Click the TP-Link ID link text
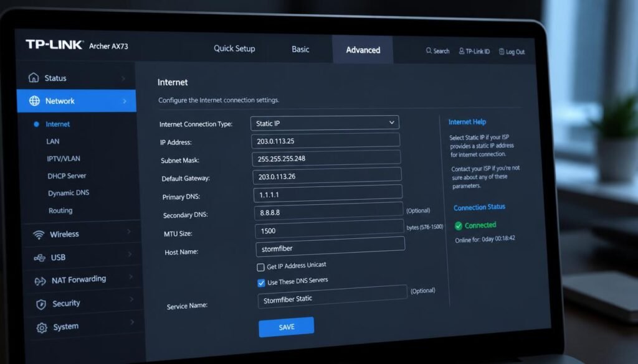The height and width of the screenshot is (364, 638). (x=478, y=52)
